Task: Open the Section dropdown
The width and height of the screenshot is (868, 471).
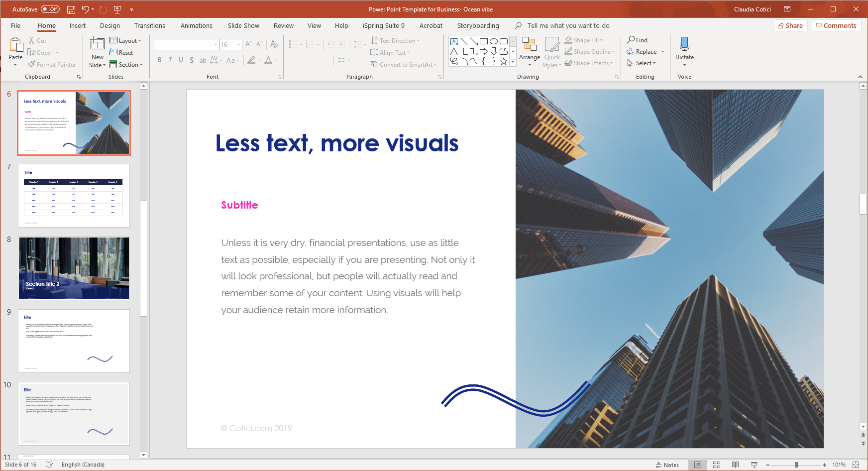Action: [126, 65]
